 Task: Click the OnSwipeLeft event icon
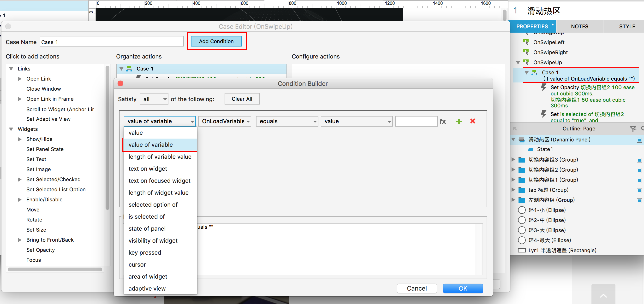(x=526, y=42)
